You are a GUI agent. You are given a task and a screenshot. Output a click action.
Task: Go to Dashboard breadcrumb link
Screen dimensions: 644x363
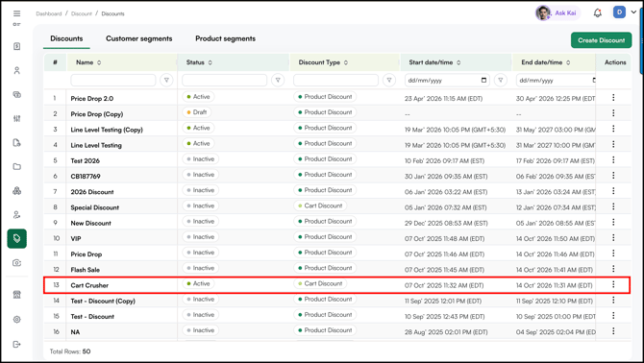(x=48, y=13)
